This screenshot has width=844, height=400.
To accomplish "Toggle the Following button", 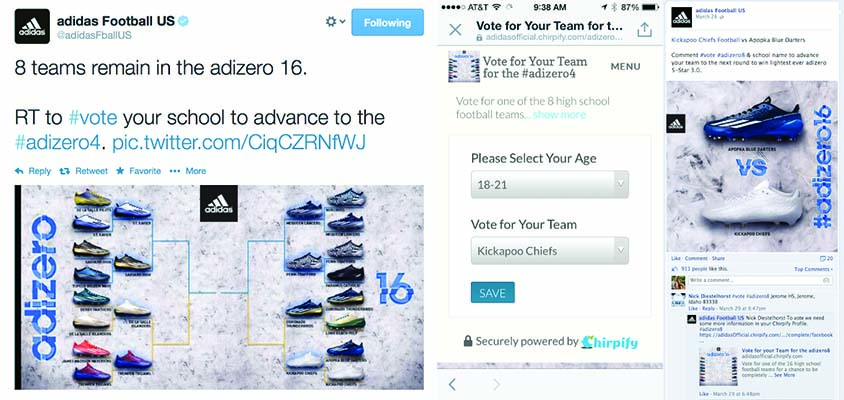I will point(388,23).
